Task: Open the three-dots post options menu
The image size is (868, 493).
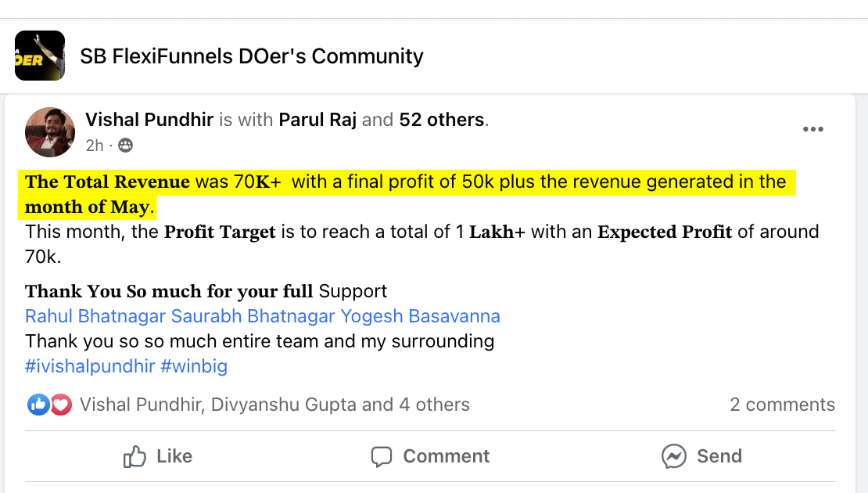Action: coord(813,129)
